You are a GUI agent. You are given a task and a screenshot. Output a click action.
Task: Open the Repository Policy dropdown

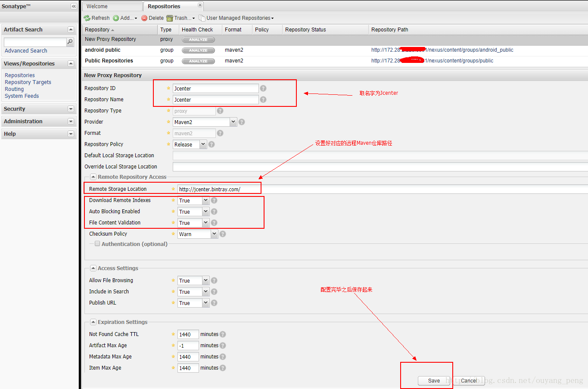pyautogui.click(x=203, y=144)
